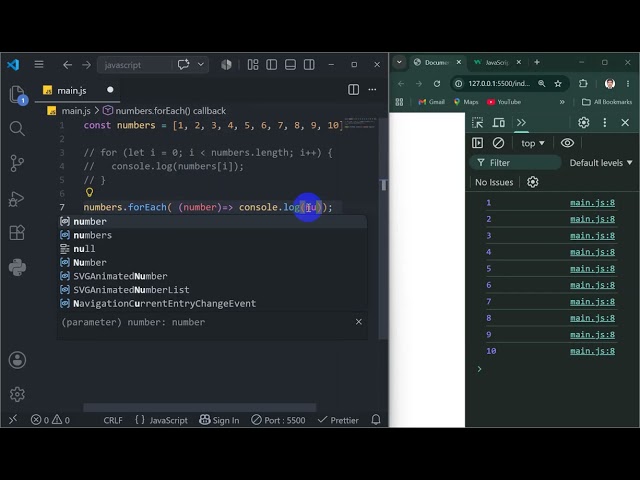Open the browser zoom indicator icon
Screen dimensions: 640x480
[542, 84]
